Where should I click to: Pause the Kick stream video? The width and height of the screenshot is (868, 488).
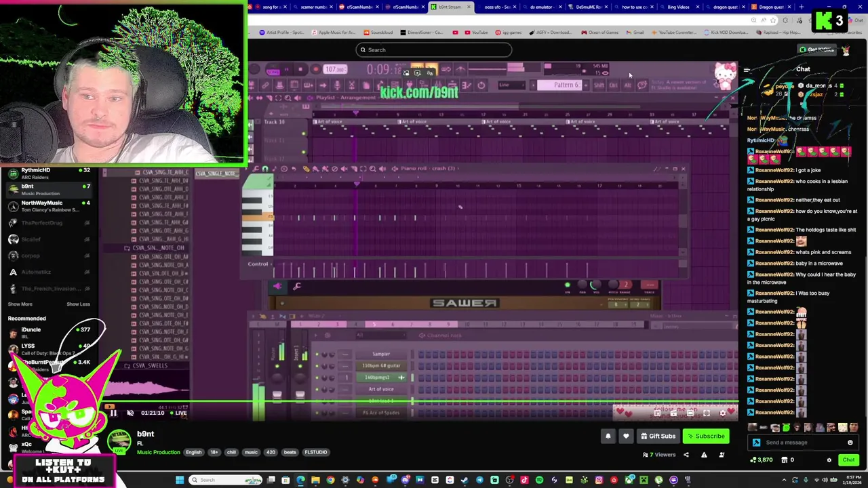pyautogui.click(x=113, y=413)
